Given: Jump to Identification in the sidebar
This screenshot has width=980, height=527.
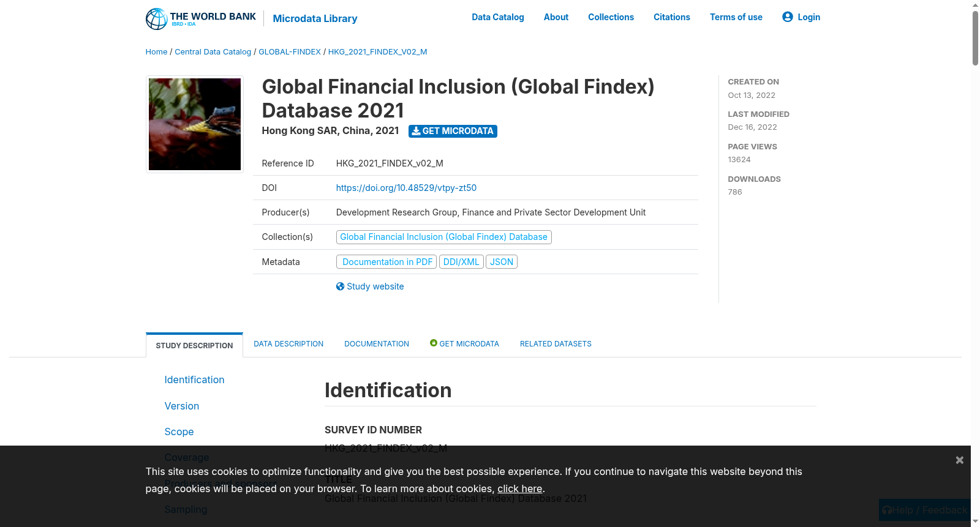Looking at the screenshot, I should pos(194,379).
